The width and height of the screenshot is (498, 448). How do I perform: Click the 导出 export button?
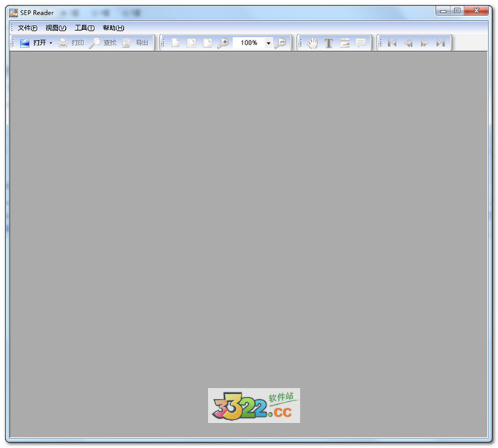pos(135,42)
